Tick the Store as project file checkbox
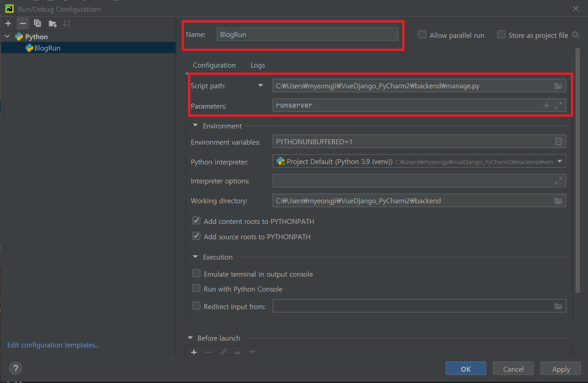Screen dimensions: 588x383 (501, 35)
